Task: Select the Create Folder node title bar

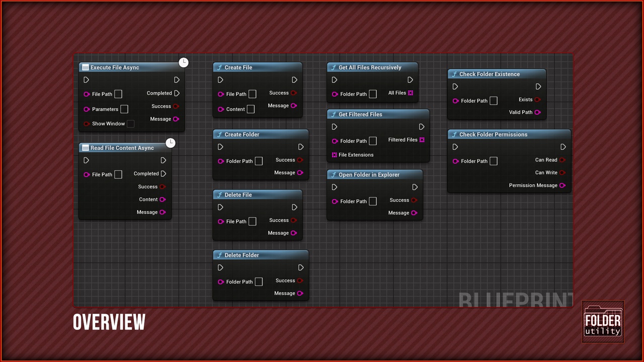Action: [x=261, y=134]
